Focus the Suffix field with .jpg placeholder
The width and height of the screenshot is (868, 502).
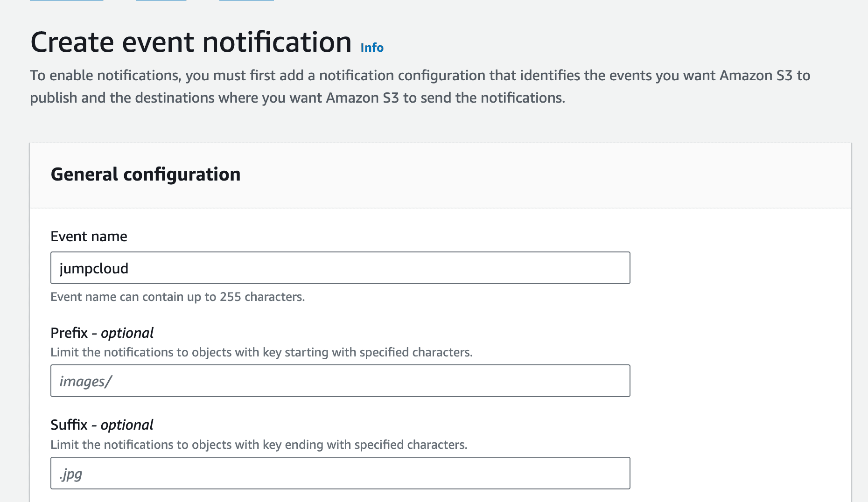[x=340, y=473]
